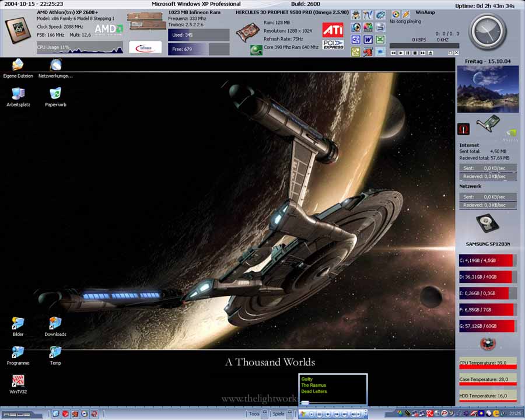The image size is (525, 420).
Task: Click the Internet Sent 0,0 KB/sec bar
Action: pyautogui.click(x=488, y=168)
